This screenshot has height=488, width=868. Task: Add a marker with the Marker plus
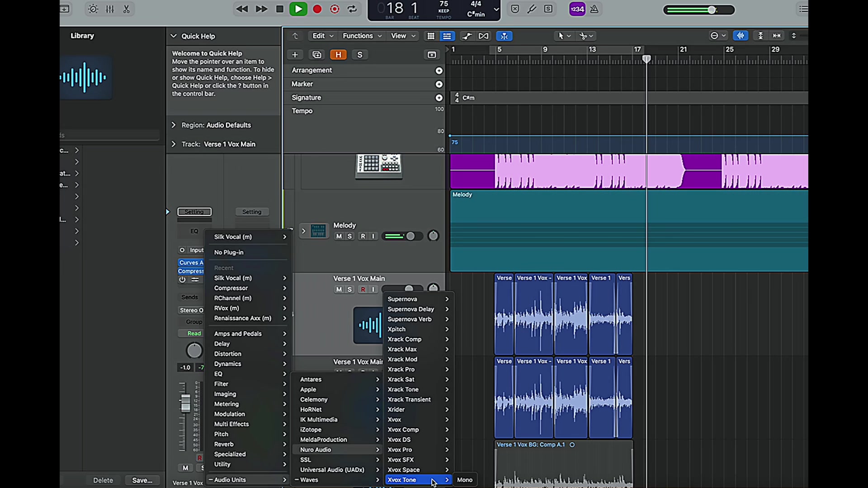[439, 84]
